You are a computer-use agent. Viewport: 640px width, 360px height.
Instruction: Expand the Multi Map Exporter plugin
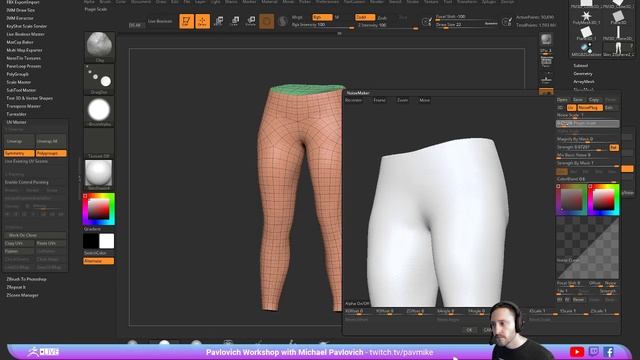pos(24,50)
